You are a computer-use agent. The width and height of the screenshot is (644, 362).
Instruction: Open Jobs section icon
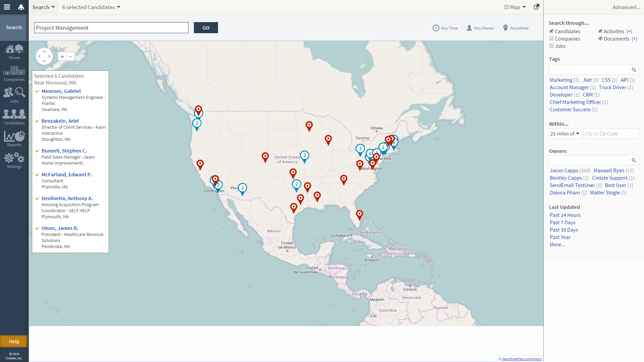click(14, 95)
